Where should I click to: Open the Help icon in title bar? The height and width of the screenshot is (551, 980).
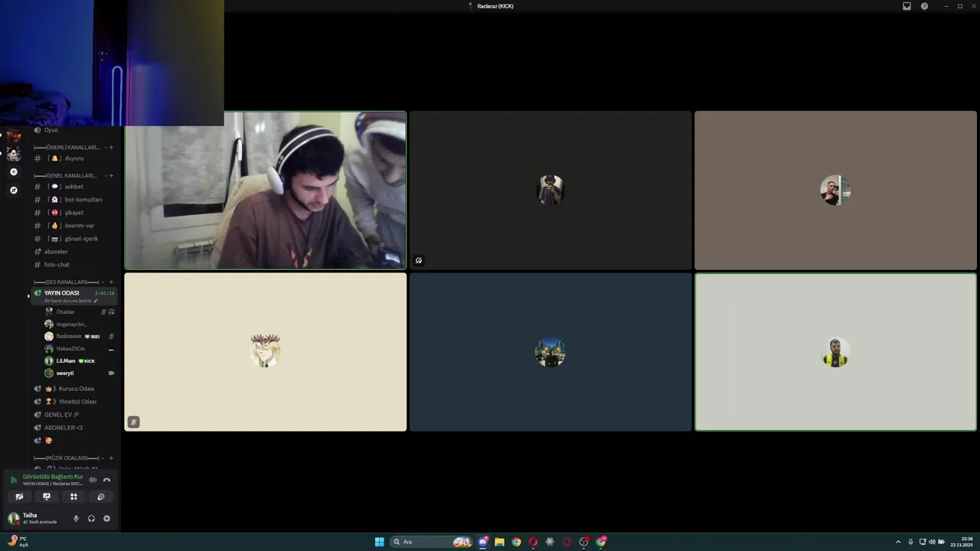(924, 6)
